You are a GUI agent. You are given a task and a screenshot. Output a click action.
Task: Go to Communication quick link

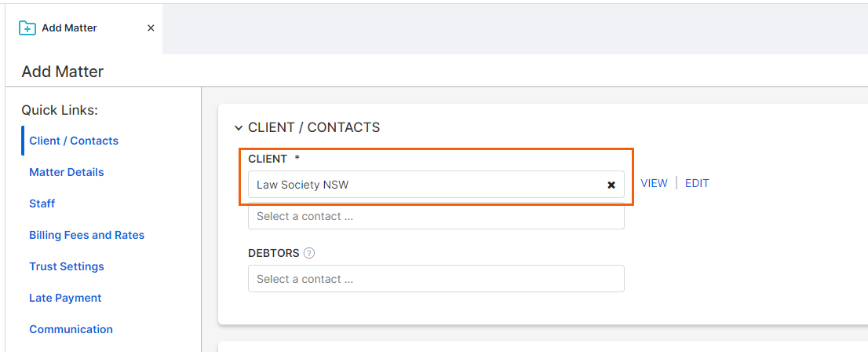(x=71, y=329)
